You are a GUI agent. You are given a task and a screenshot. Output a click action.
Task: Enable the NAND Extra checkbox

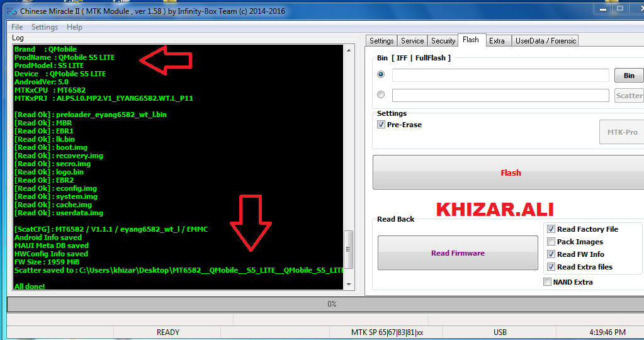click(547, 281)
